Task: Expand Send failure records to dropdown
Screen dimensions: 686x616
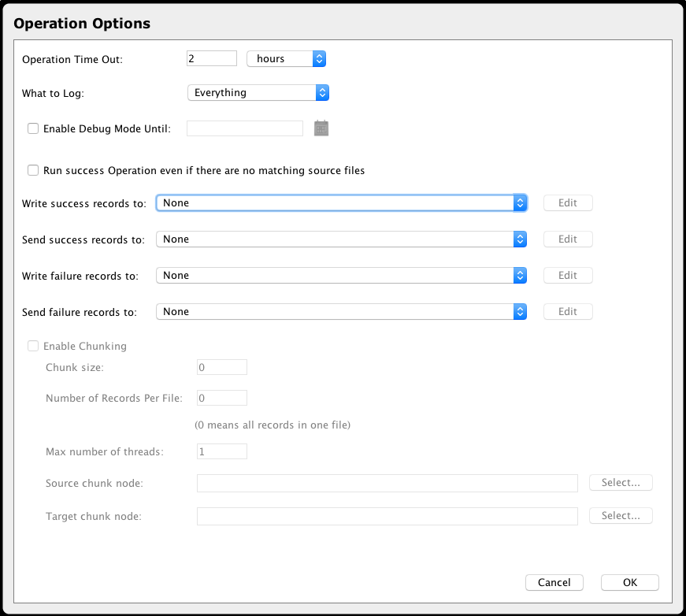Action: tap(341, 312)
